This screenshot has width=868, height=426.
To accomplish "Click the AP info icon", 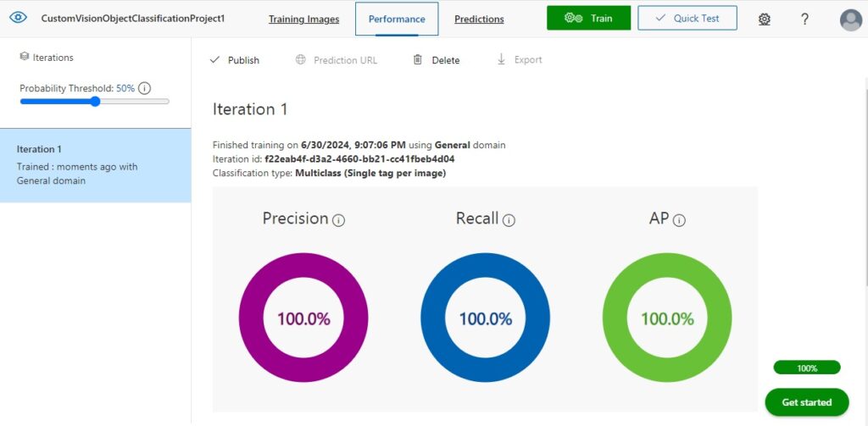I will coord(679,220).
